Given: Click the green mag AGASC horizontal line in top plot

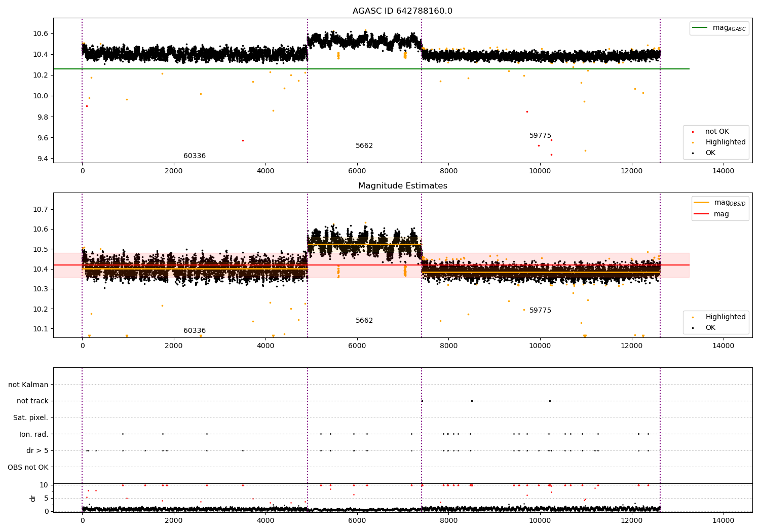Looking at the screenshot, I should (x=371, y=69).
